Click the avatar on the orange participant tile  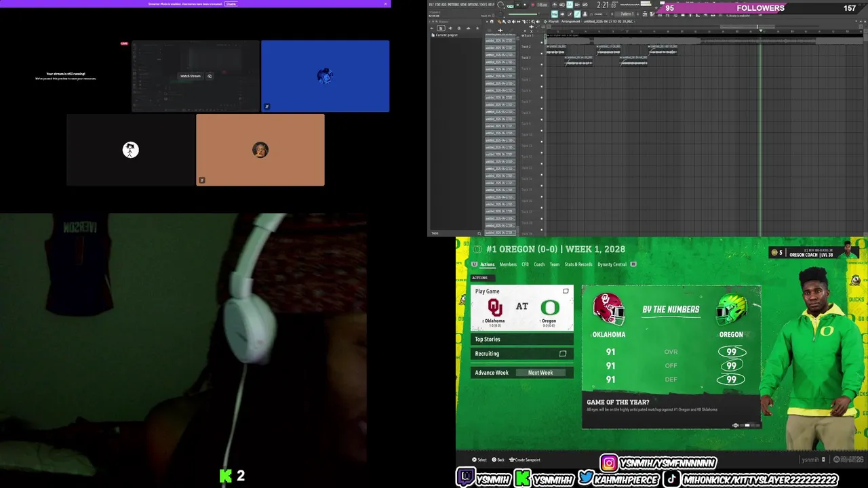260,150
